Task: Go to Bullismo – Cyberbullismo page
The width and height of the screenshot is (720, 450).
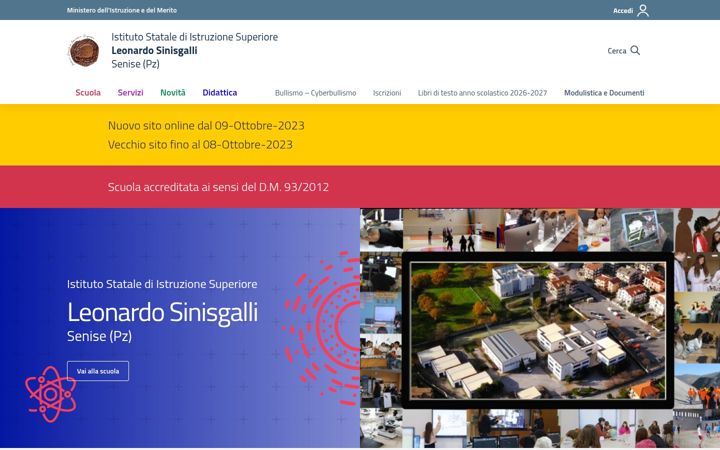Action: [315, 93]
